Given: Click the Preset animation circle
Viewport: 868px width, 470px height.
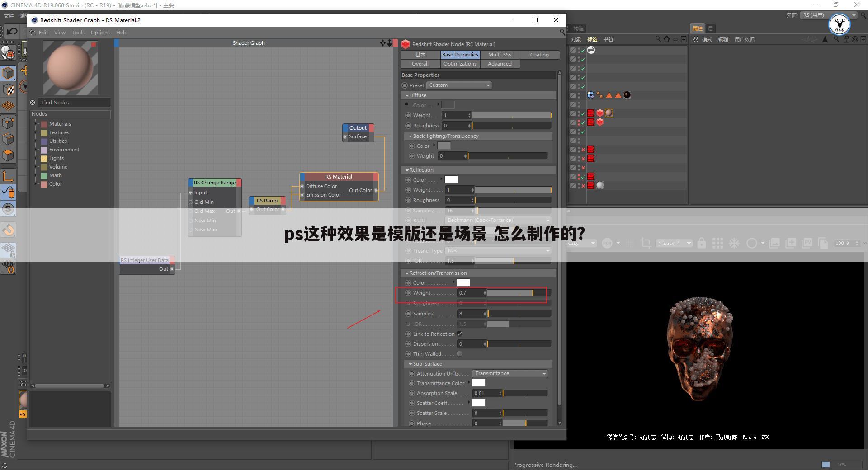Looking at the screenshot, I should click(405, 85).
